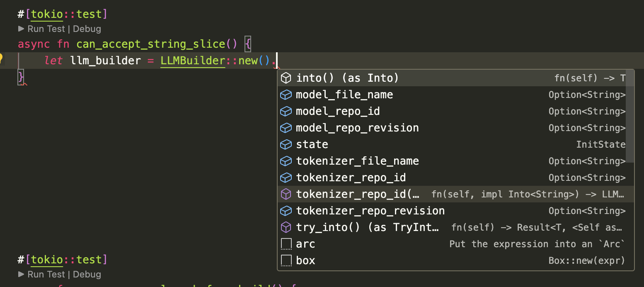644x287 pixels.
Task: Click the field icon beside state
Action: 286,145
